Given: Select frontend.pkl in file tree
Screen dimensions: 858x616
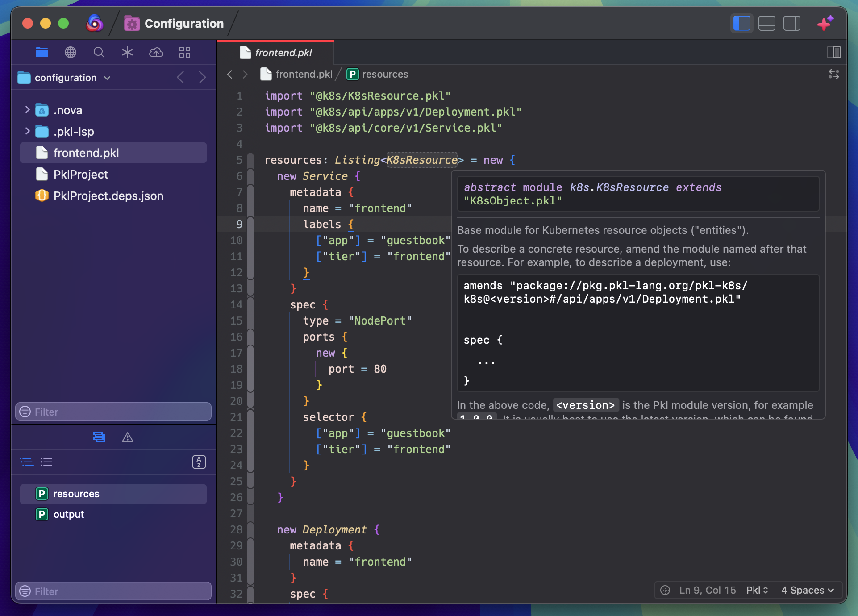Looking at the screenshot, I should pos(113,153).
